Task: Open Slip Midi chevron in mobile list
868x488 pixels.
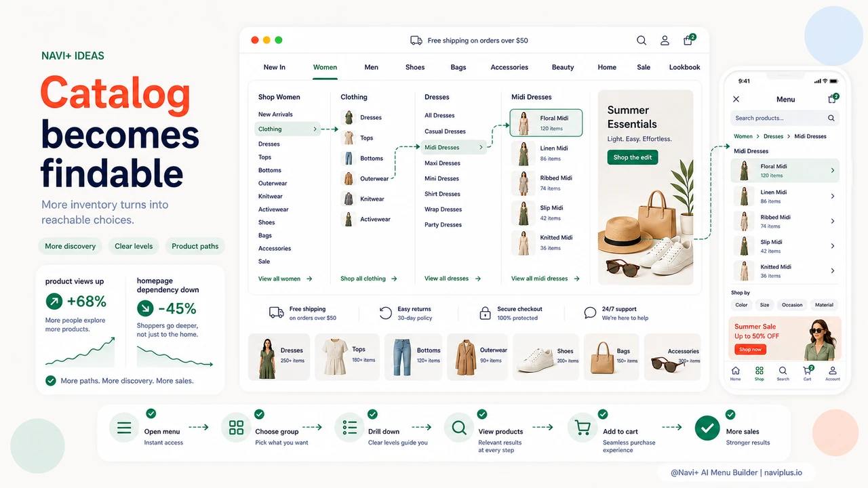Action: point(833,246)
